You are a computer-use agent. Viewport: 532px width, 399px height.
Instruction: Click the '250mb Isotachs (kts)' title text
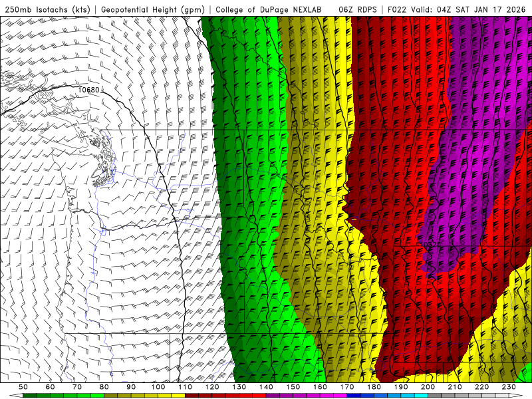coord(48,9)
